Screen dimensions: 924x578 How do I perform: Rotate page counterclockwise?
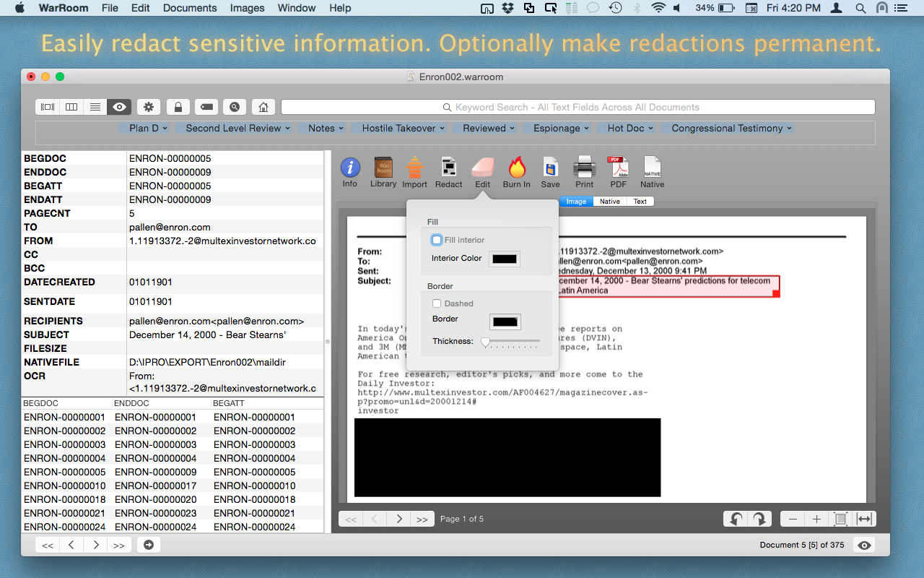[x=736, y=519]
